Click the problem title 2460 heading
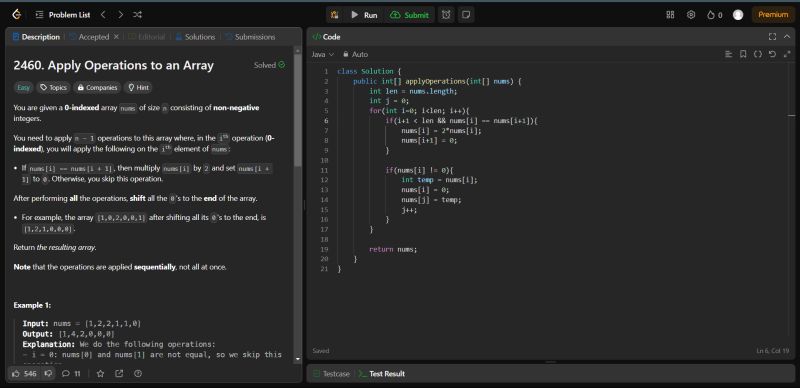 (x=113, y=65)
